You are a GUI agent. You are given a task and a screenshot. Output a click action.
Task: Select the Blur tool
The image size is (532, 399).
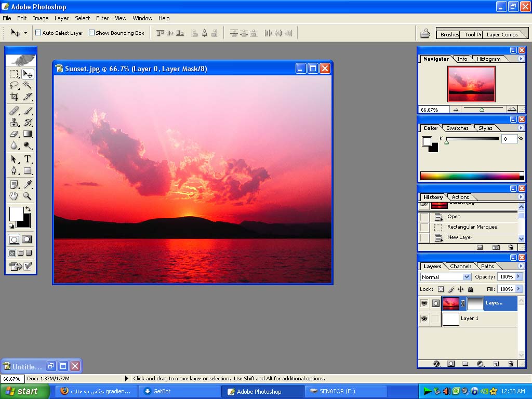coord(14,145)
